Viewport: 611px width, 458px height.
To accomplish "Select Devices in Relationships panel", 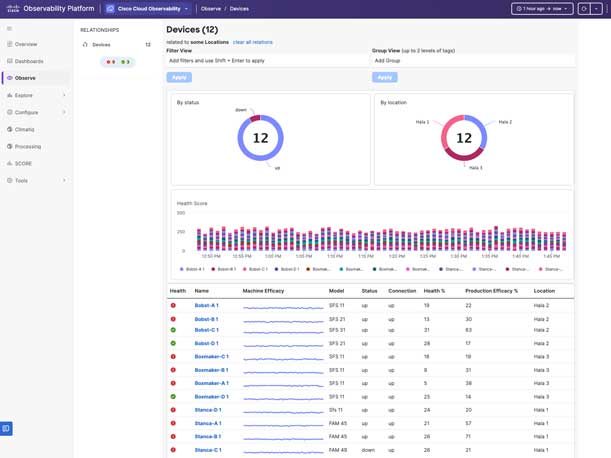I will [x=101, y=45].
